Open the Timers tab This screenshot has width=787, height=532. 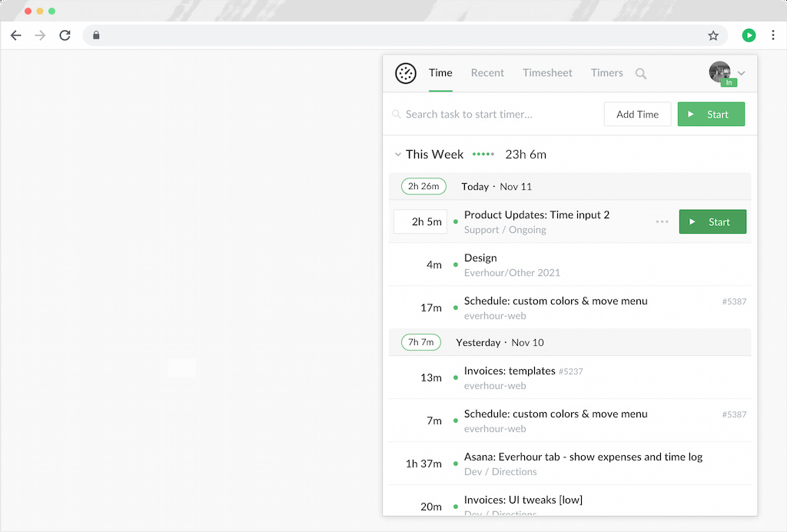point(606,73)
